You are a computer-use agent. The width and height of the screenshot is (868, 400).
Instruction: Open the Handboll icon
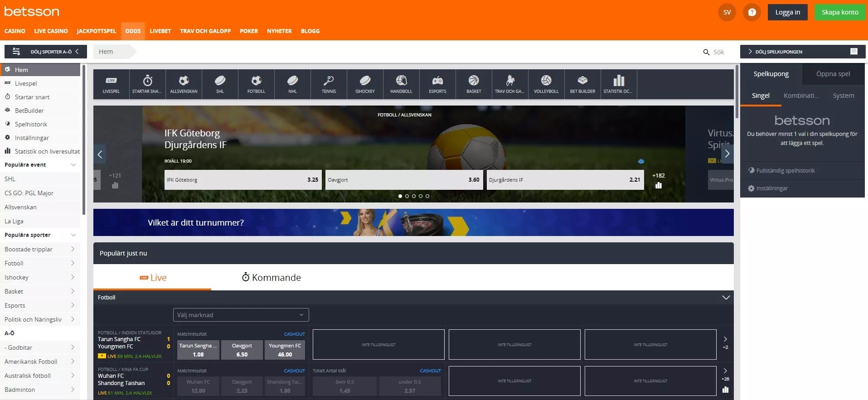(x=401, y=84)
